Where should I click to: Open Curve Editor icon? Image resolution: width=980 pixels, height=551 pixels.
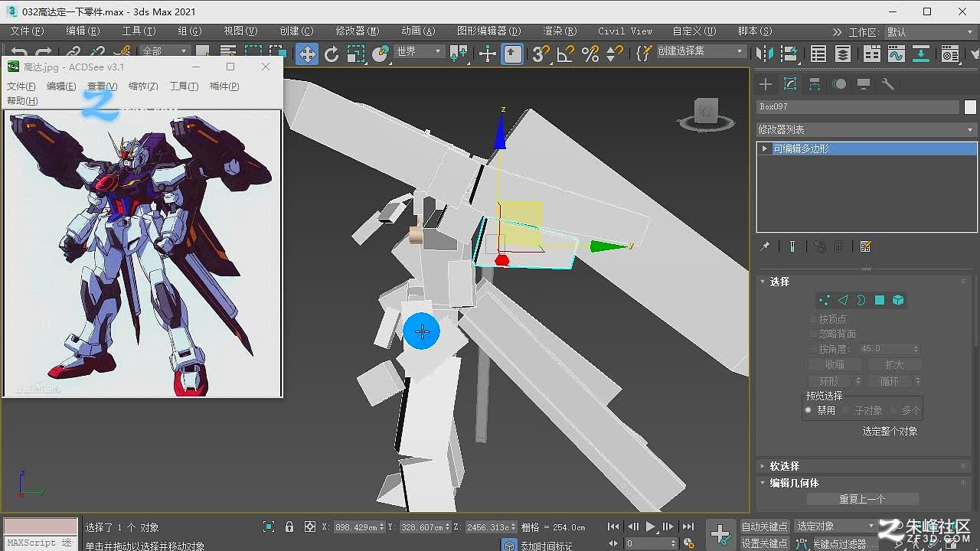897,54
